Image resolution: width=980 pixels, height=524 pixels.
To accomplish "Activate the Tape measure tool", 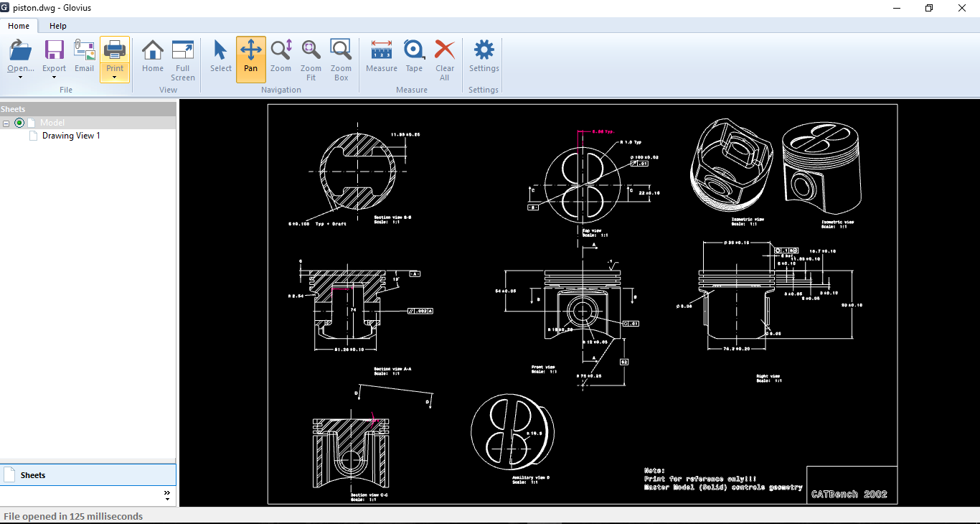I will click(414, 57).
